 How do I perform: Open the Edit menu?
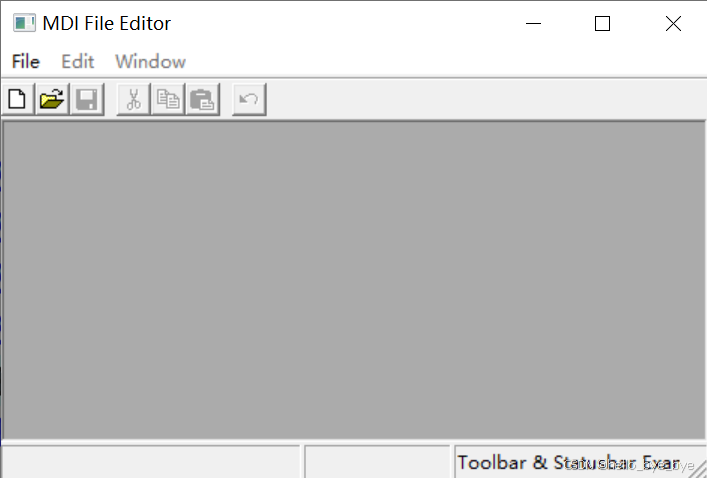pos(78,62)
